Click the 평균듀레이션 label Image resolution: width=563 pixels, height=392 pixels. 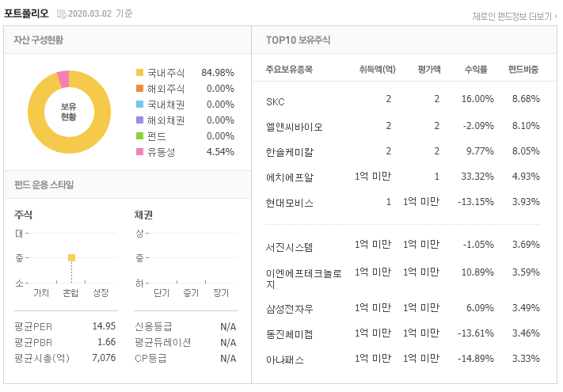tap(162, 342)
